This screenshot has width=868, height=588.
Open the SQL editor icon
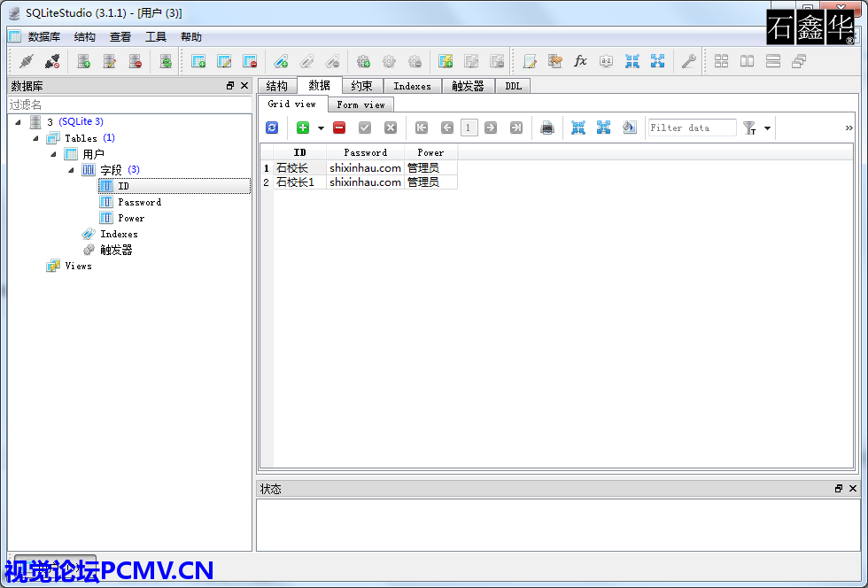(530, 61)
